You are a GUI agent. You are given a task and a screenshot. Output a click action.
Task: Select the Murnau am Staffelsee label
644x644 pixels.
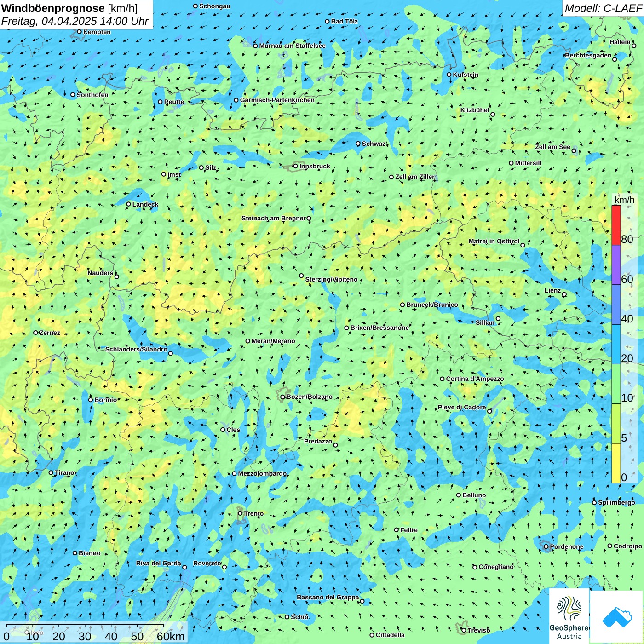[292, 46]
